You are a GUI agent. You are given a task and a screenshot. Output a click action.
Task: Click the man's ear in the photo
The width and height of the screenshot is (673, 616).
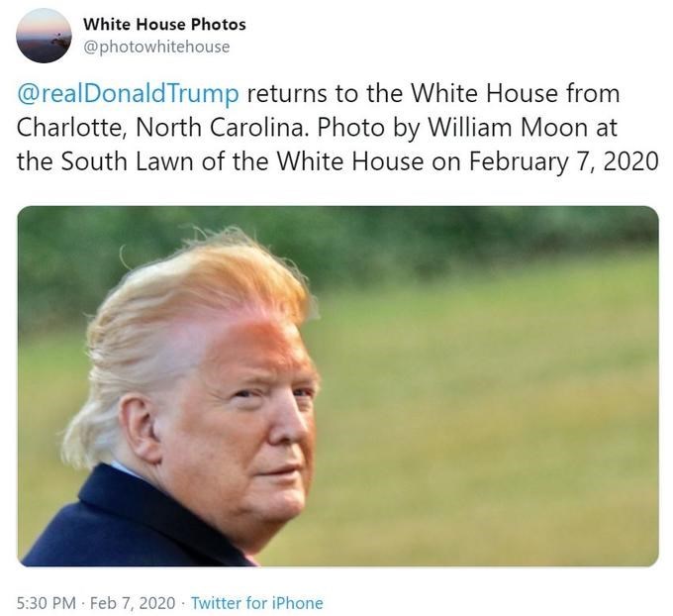click(138, 428)
